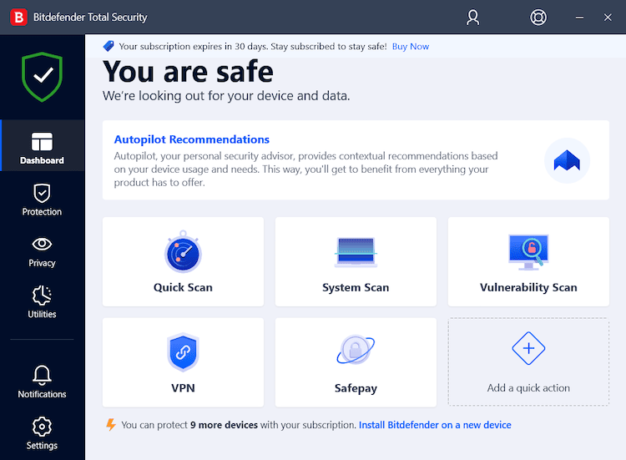Open the Protection section in sidebar

click(x=42, y=199)
